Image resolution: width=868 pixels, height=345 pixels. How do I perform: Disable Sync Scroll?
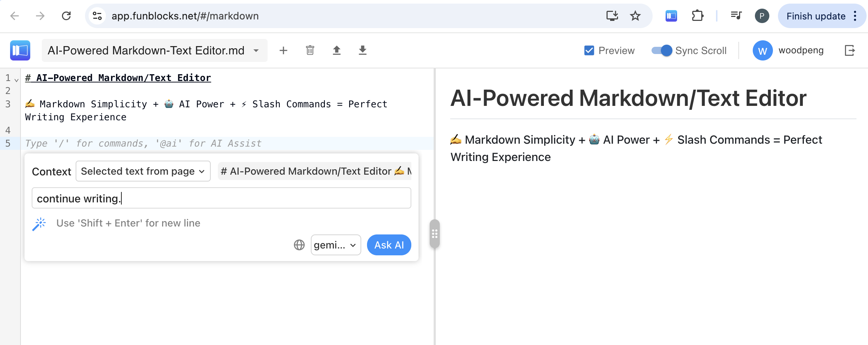tap(661, 50)
